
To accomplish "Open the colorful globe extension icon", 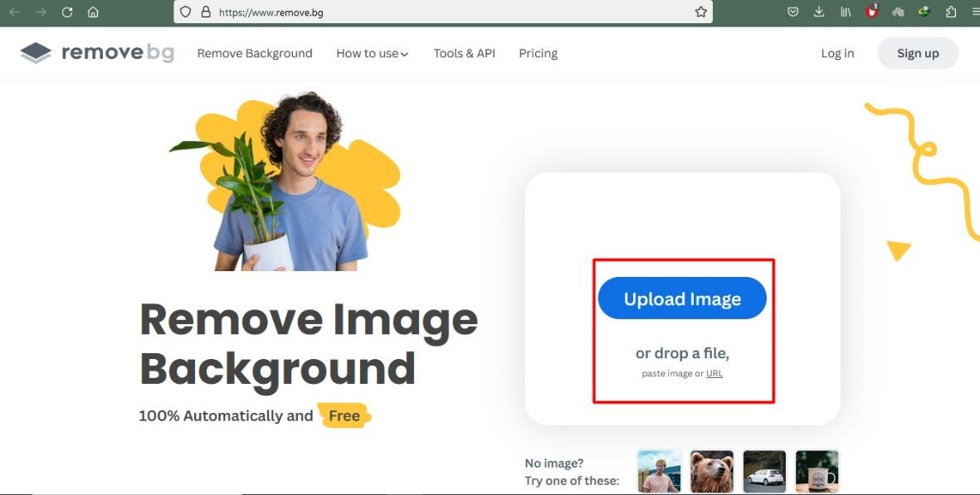I will [x=924, y=12].
